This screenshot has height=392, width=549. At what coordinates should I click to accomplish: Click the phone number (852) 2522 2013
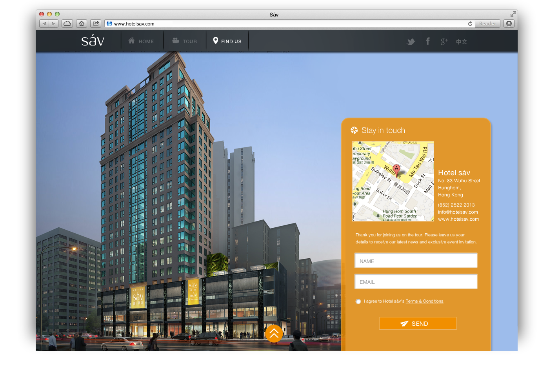pyautogui.click(x=456, y=205)
